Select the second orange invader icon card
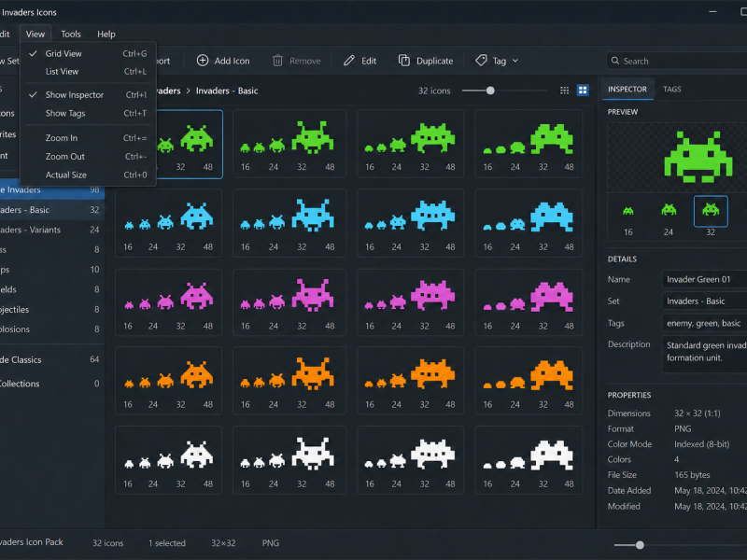The height and width of the screenshot is (560, 747). (289, 381)
